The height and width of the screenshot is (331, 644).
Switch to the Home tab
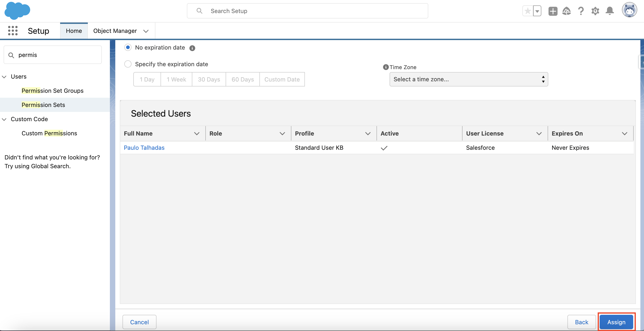[x=74, y=31]
